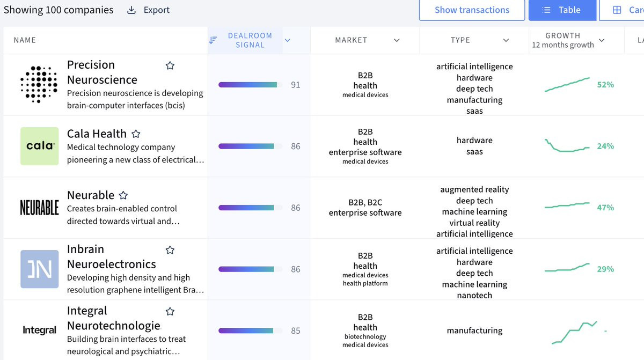Click the Inbrain Neuroelectronics logo tile
644x360 pixels.
coord(39,269)
